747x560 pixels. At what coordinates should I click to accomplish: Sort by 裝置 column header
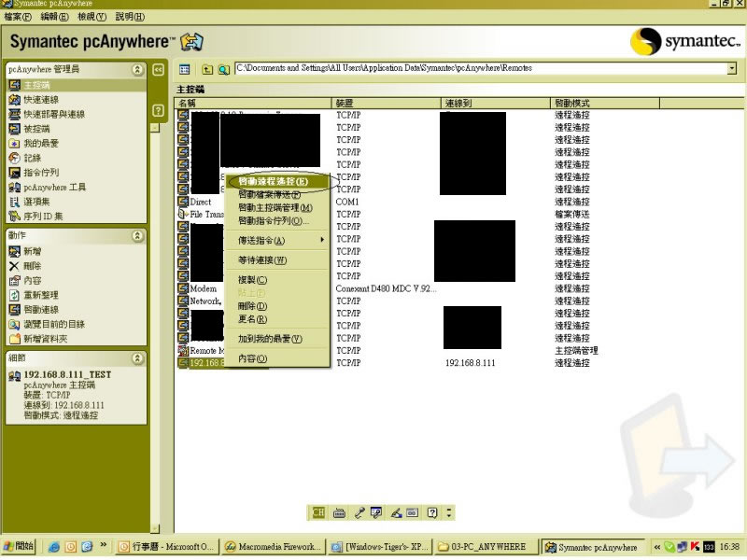coord(387,103)
